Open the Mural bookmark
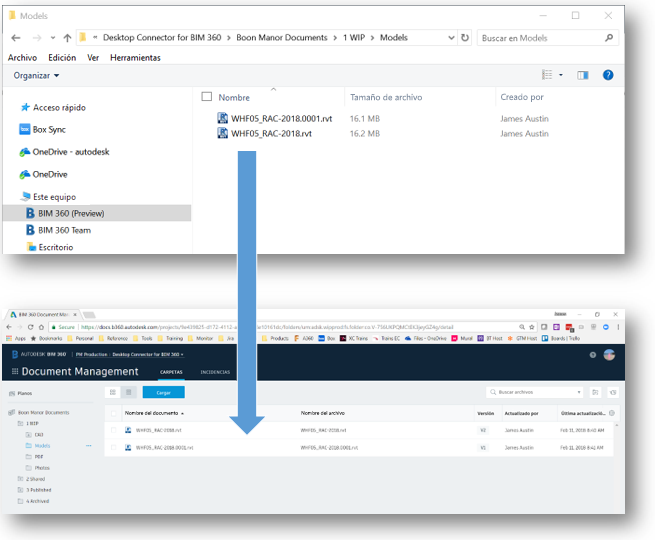This screenshot has height=540, width=655. pyautogui.click(x=462, y=338)
